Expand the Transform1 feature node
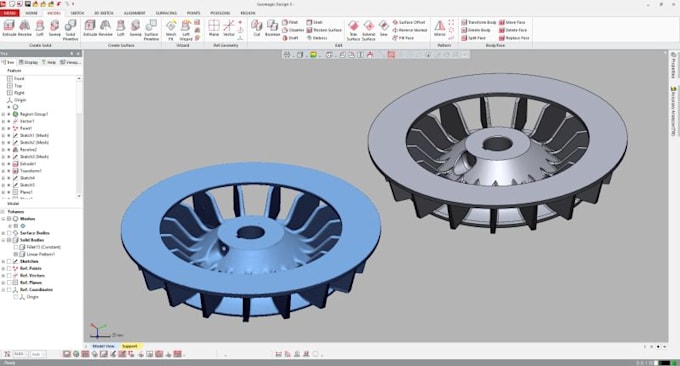The image size is (680, 366). (3, 171)
